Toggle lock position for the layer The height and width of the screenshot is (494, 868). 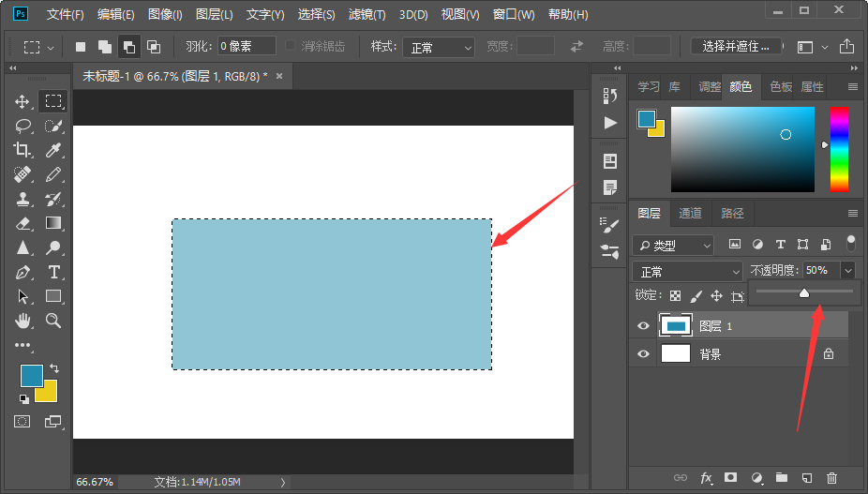[x=716, y=295]
